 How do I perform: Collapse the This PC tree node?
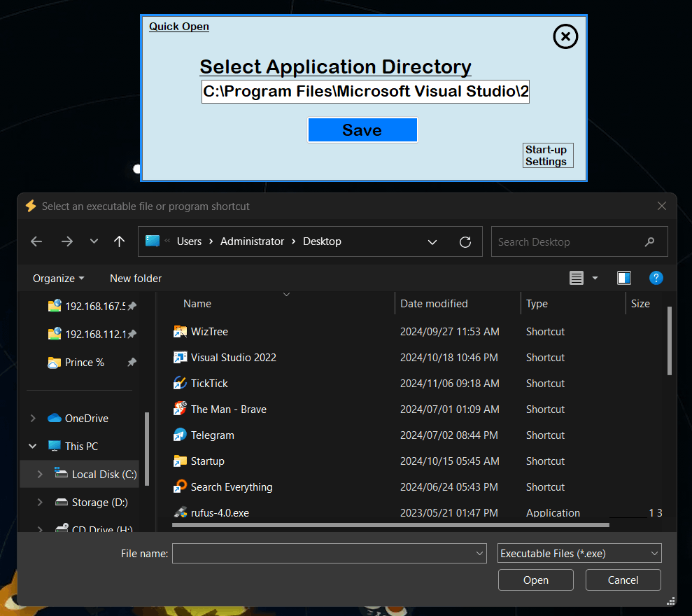pyautogui.click(x=33, y=447)
